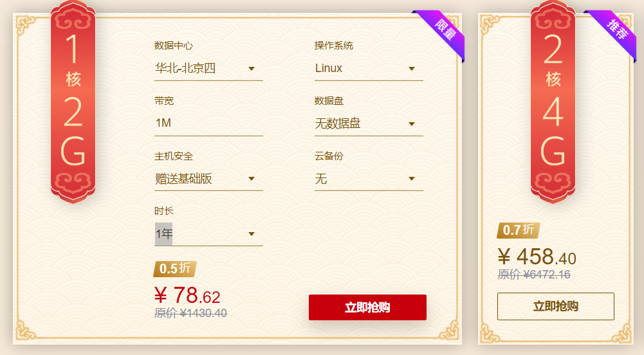Click the 0.5折 discount badge
644x355 pixels.
pyautogui.click(x=174, y=269)
